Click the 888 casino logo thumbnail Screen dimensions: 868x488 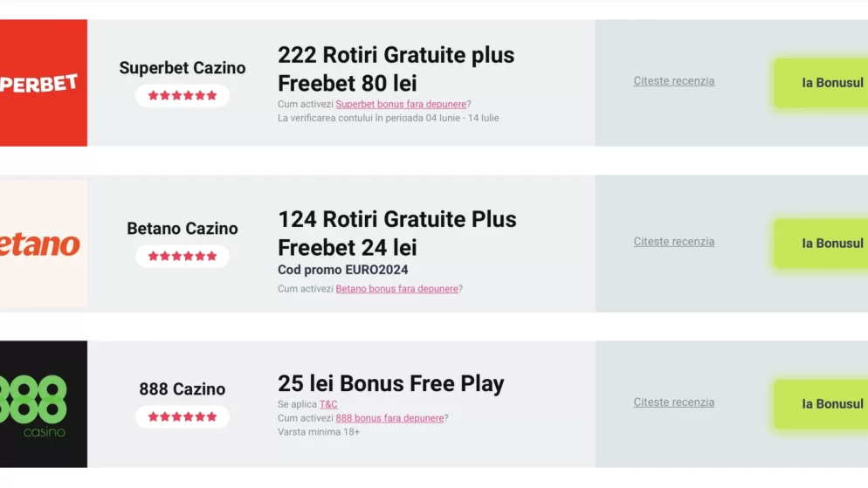(43, 404)
